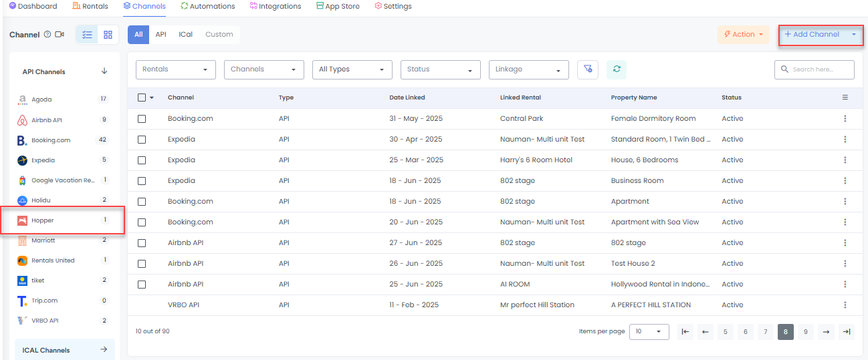Select Agoda channel in sidebar
The height and width of the screenshot is (360, 868).
click(63, 100)
